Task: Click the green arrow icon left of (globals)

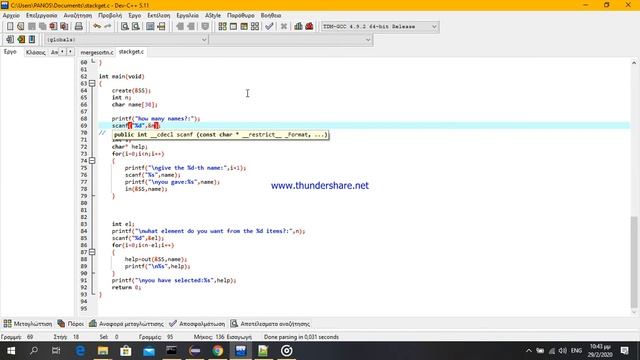Action: [x=21, y=40]
